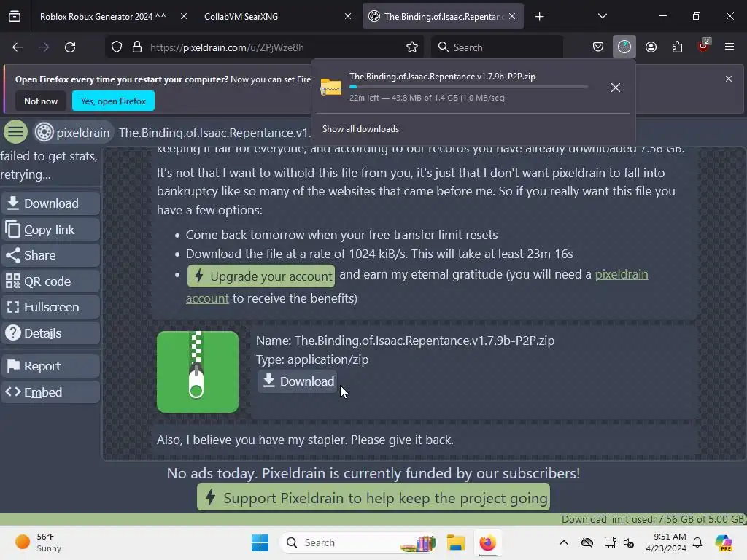
Task: Go forward one page
Action: 44,47
